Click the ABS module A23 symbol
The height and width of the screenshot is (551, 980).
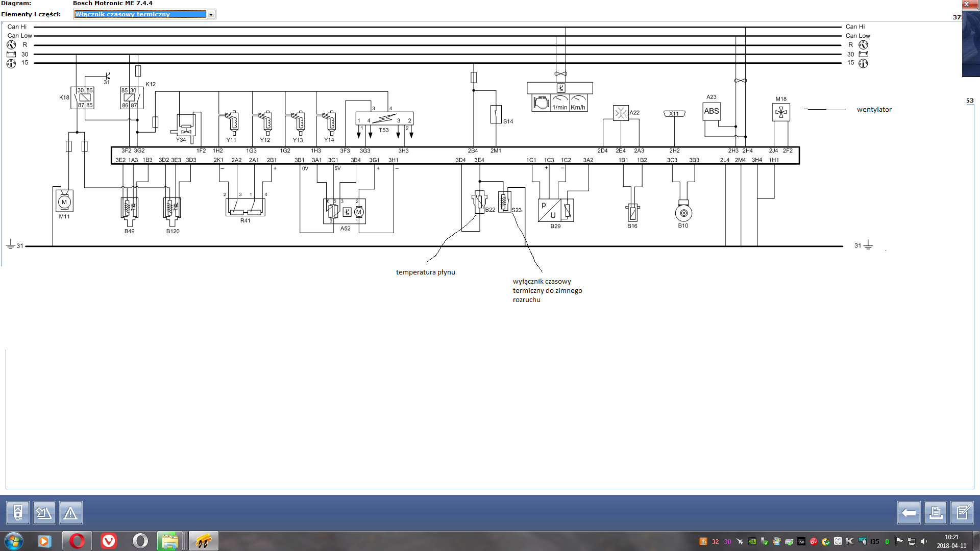[712, 111]
